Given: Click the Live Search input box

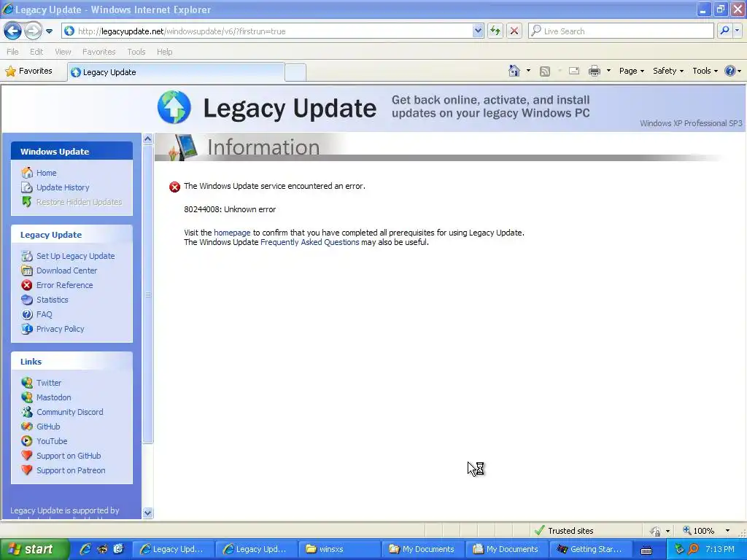Looking at the screenshot, I should coord(621,31).
